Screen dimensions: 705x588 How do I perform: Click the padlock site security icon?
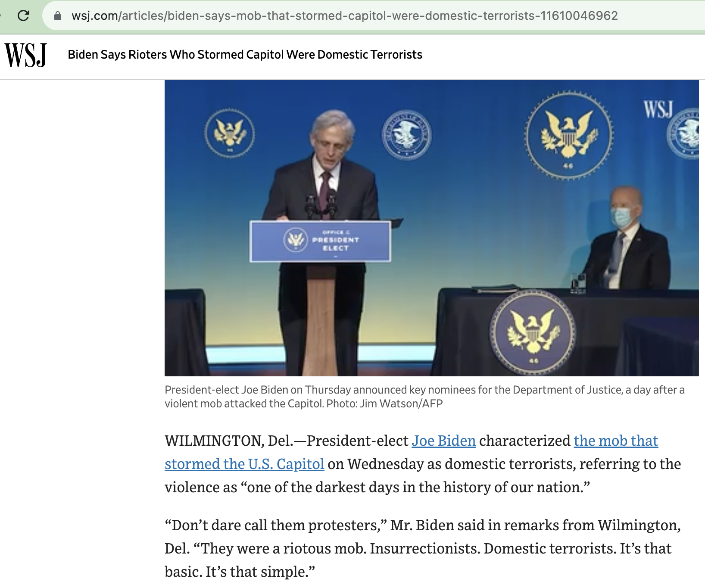[58, 16]
